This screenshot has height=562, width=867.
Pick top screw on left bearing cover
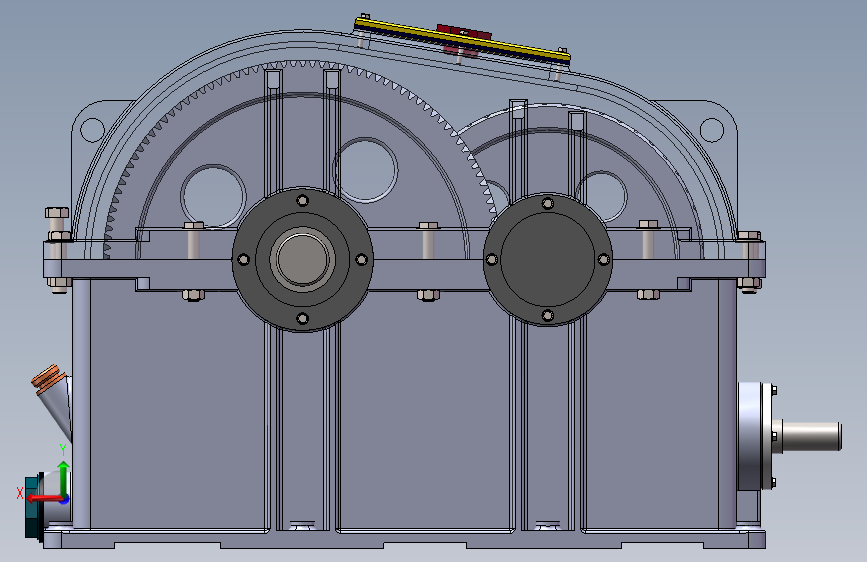tap(302, 200)
